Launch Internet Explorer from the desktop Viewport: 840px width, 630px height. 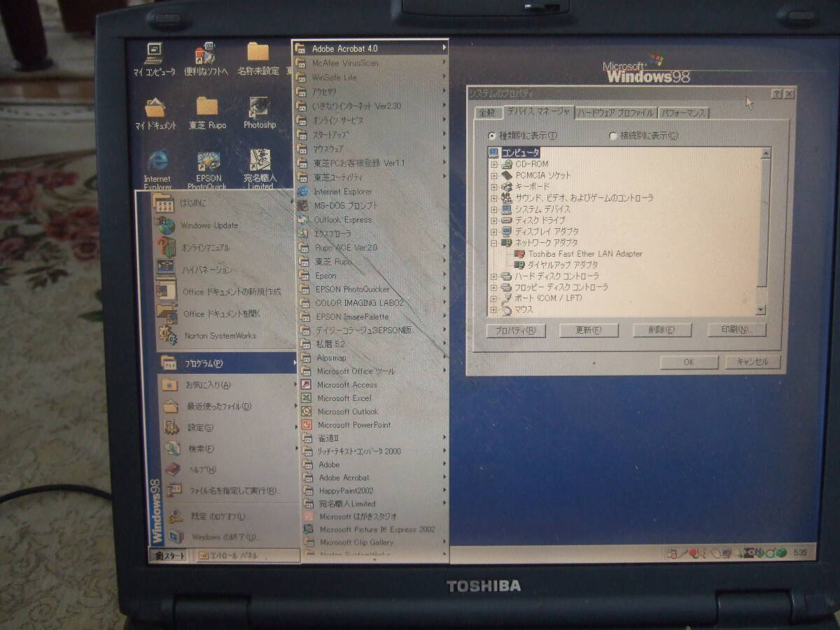[157, 170]
